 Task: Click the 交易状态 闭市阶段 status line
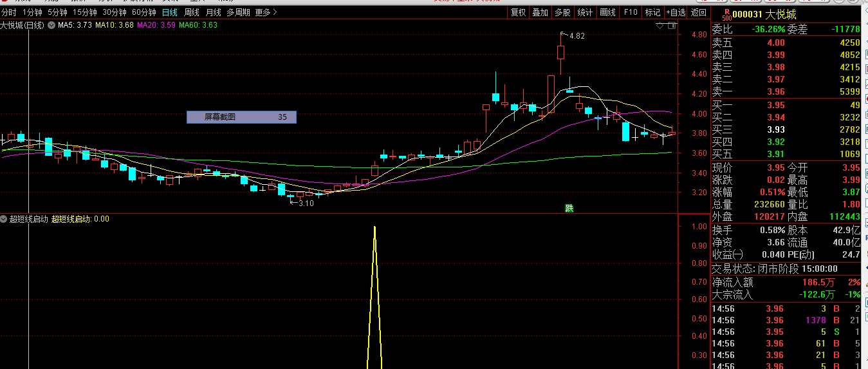click(x=786, y=269)
